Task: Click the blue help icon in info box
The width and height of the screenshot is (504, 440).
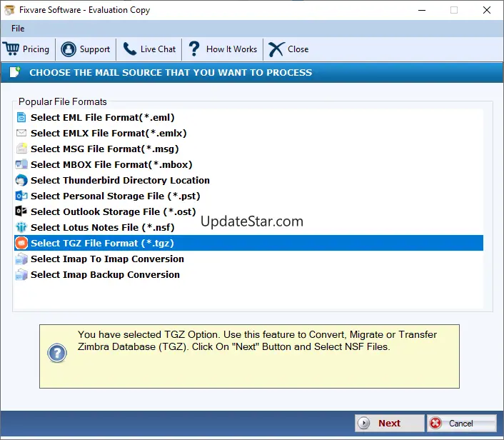Action: (x=57, y=353)
